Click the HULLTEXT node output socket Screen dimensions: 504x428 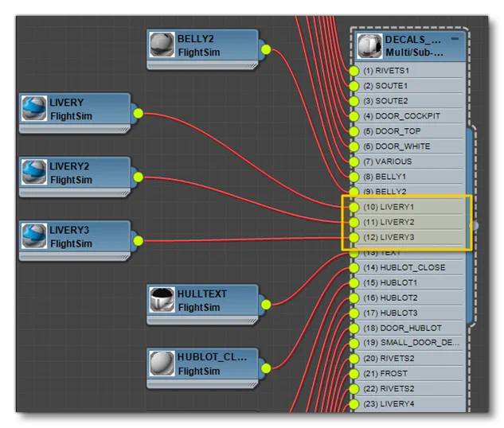coord(266,305)
